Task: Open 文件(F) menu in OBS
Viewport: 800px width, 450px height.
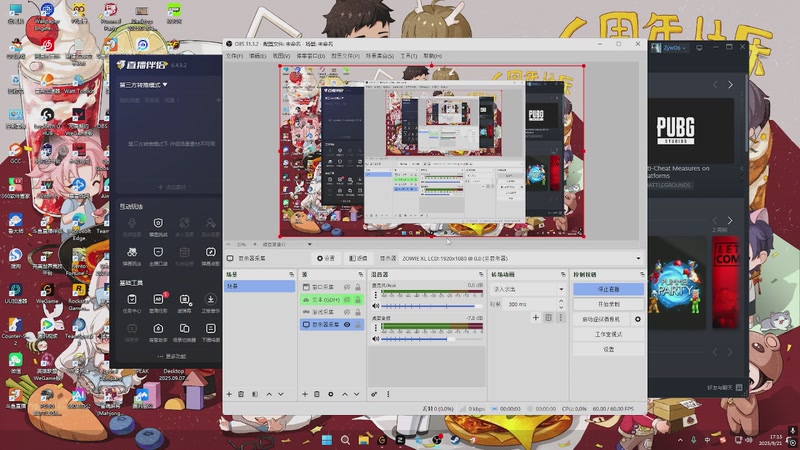Action: [234, 56]
